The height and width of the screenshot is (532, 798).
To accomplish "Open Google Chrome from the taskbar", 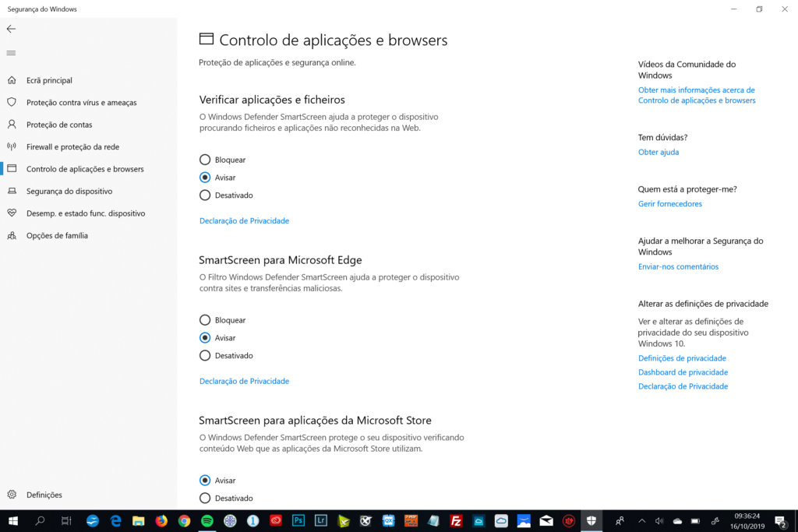I will [x=184, y=521].
